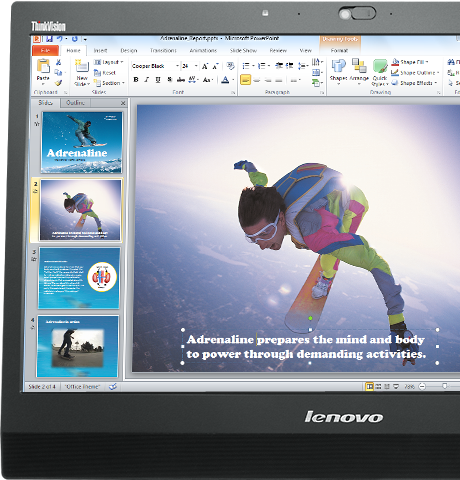Viewport: 460px width, 480px height.
Task: Reset the slide layout
Action: (105, 72)
